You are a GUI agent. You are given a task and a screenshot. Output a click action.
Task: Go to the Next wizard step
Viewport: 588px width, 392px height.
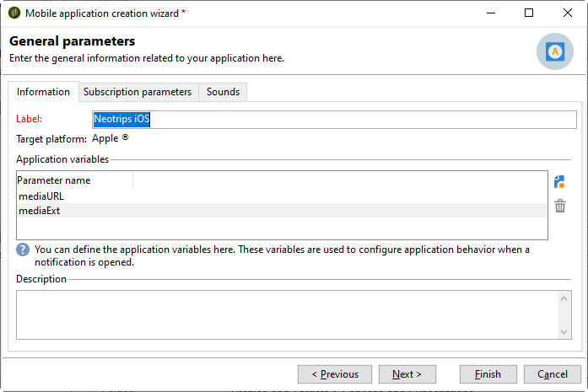tap(407, 374)
